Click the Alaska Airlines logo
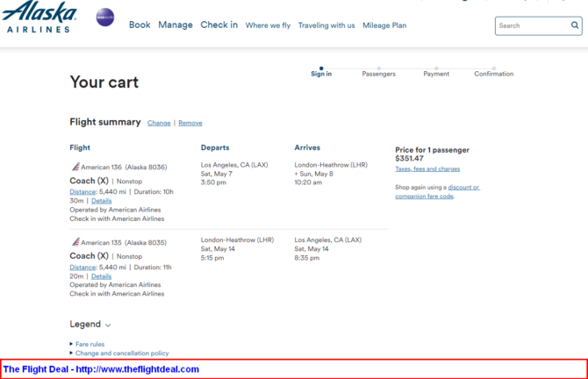Screen dimensions: 588x379 (x=39, y=17)
